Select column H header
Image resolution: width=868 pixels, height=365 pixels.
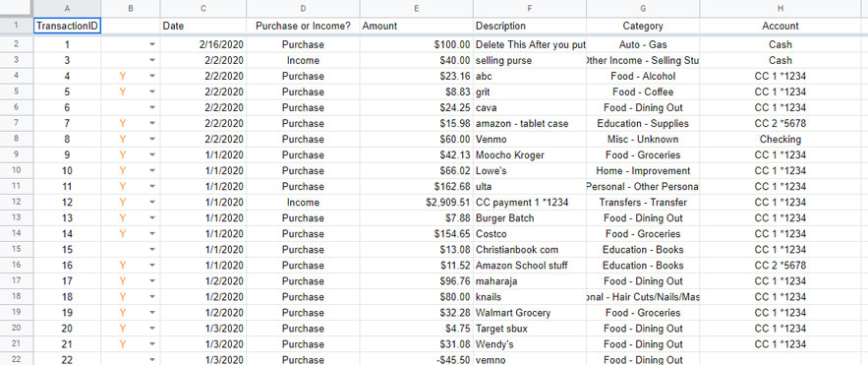780,8
